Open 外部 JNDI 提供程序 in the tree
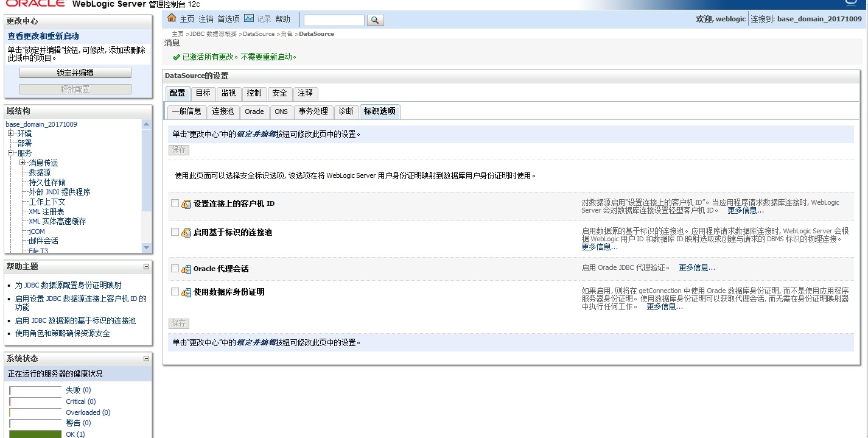Viewport: 868px width, 438px height. 60,192
